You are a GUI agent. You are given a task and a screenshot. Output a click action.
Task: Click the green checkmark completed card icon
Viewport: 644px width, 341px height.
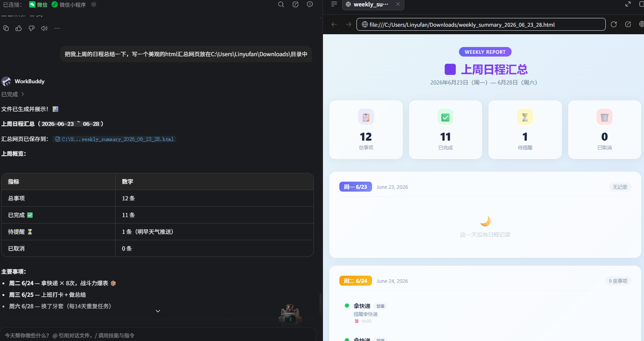(x=445, y=117)
